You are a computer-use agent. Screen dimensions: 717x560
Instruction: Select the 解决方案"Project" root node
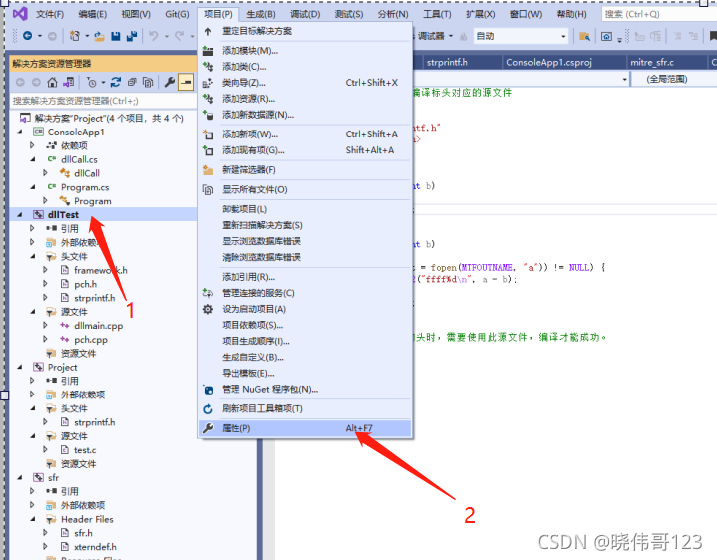click(109, 119)
